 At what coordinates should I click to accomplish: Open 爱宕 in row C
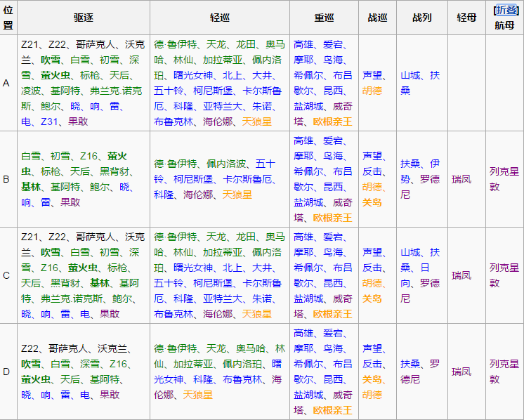click(x=333, y=237)
